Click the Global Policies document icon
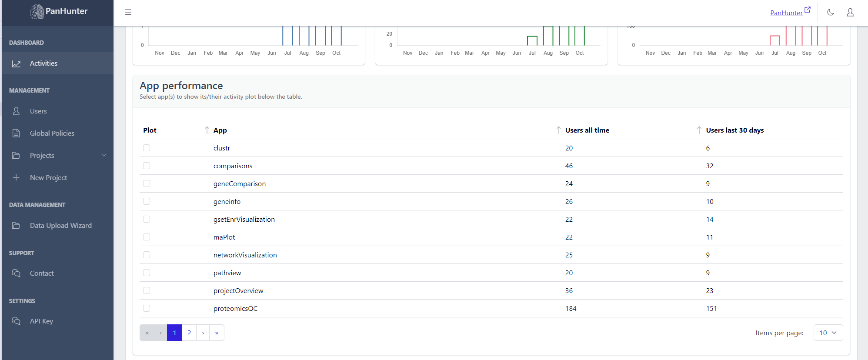The height and width of the screenshot is (360, 868). [x=16, y=133]
